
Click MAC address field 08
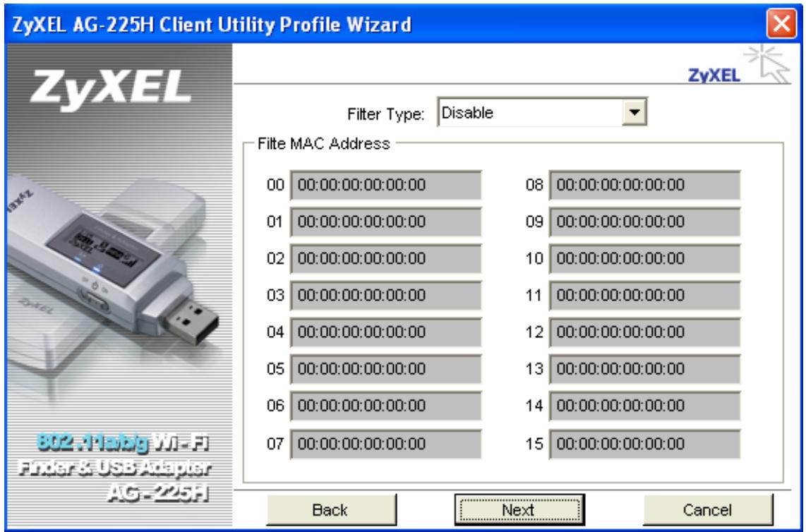coord(645,185)
